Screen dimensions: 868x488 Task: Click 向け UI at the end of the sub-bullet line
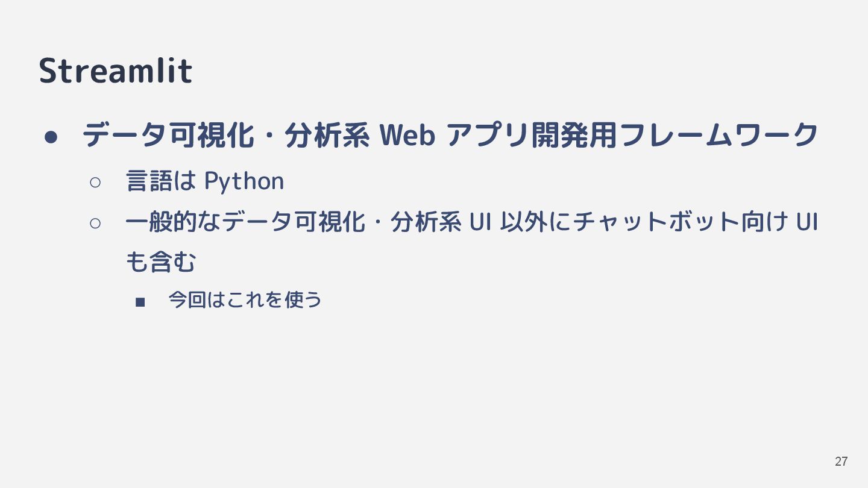coord(779,222)
